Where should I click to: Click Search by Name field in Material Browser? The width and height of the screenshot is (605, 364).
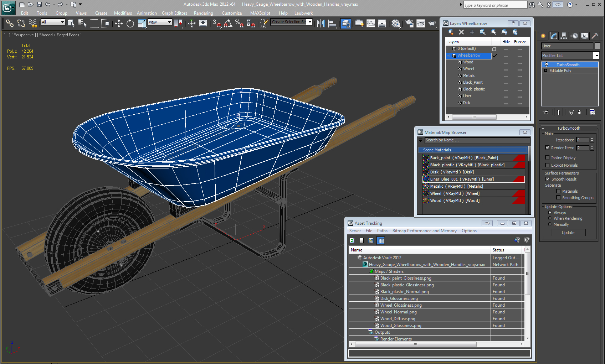click(x=477, y=140)
